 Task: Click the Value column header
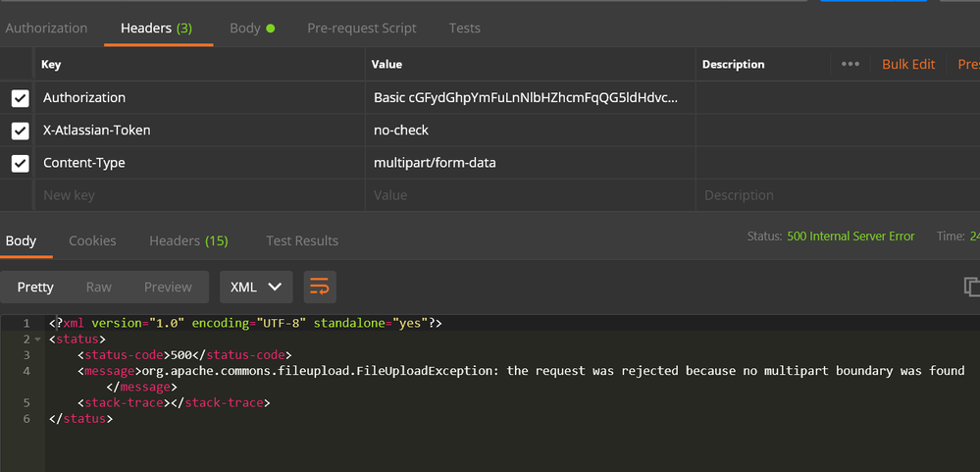point(387,65)
